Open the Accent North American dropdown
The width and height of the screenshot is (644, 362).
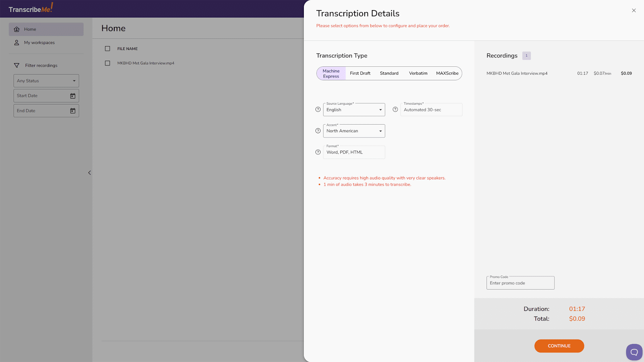pos(354,131)
